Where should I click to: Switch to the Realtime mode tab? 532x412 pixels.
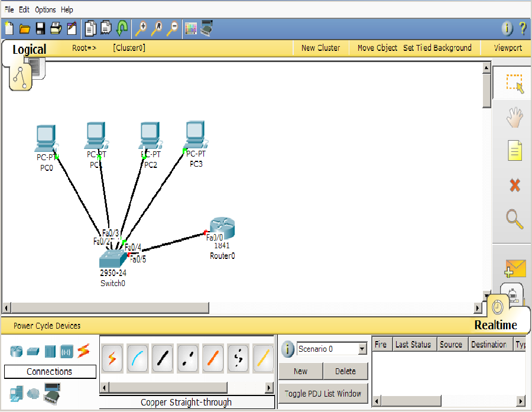coord(495,325)
